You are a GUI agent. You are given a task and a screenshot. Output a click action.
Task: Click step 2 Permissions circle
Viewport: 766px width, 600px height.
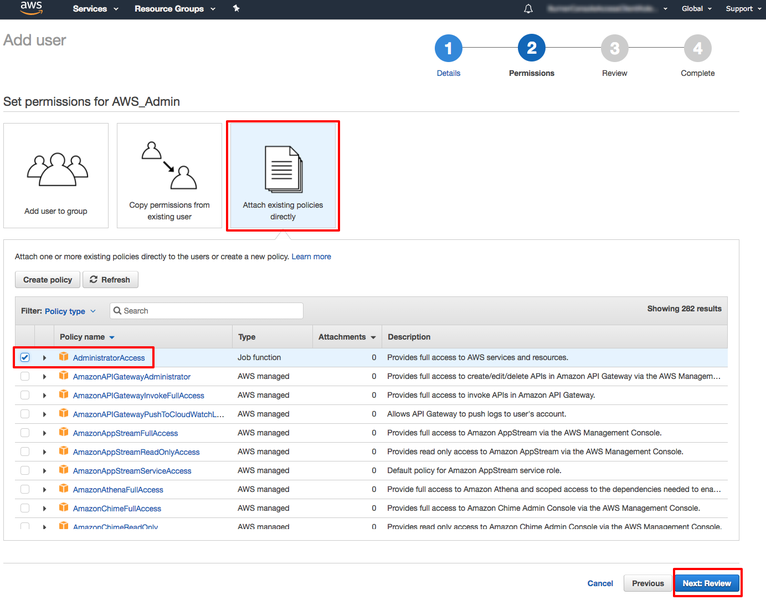532,48
